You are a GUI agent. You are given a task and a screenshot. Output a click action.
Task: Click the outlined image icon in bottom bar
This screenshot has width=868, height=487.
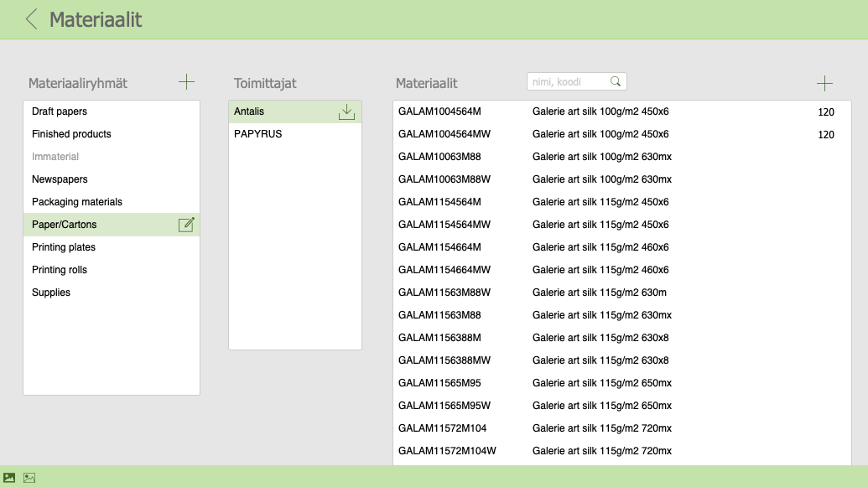click(x=29, y=478)
